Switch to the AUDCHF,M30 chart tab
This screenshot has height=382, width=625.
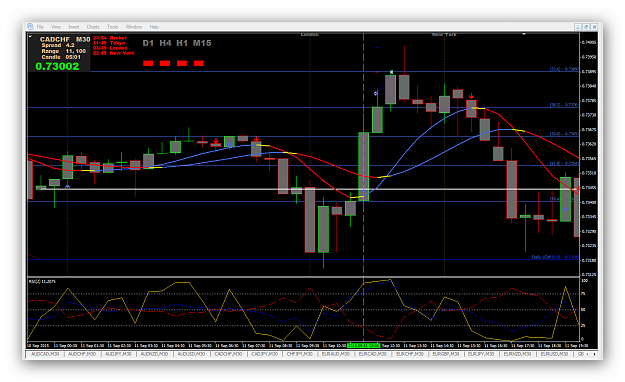click(82, 354)
